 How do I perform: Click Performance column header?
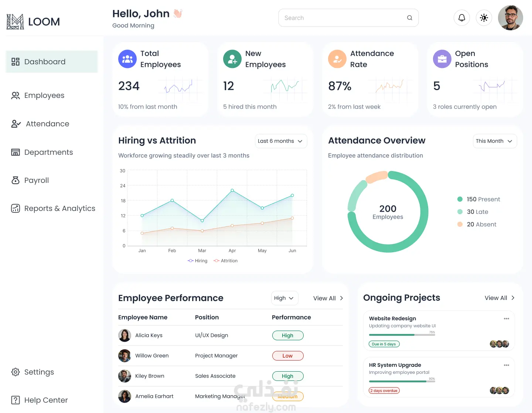[291, 317]
